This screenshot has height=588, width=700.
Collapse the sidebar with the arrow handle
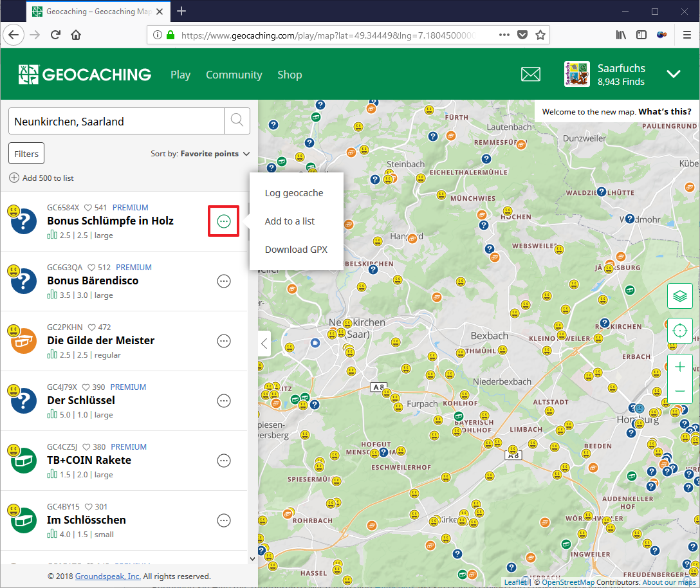264,344
